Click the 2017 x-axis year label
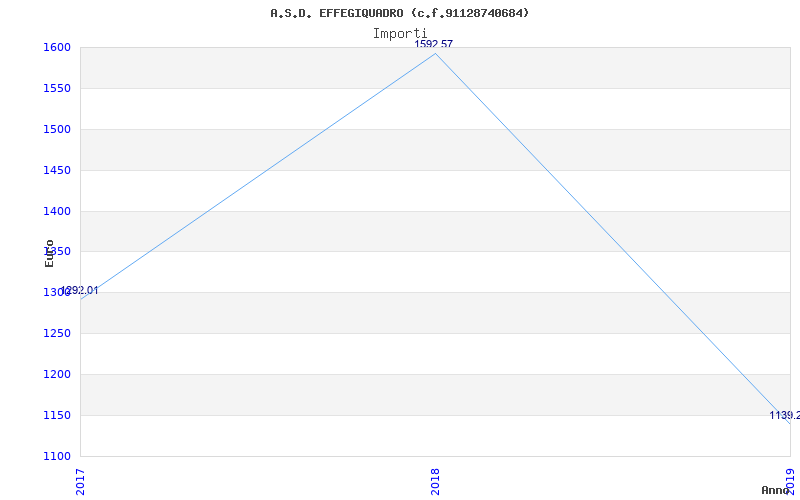Viewport: 800px width, 500px height. coord(80,482)
